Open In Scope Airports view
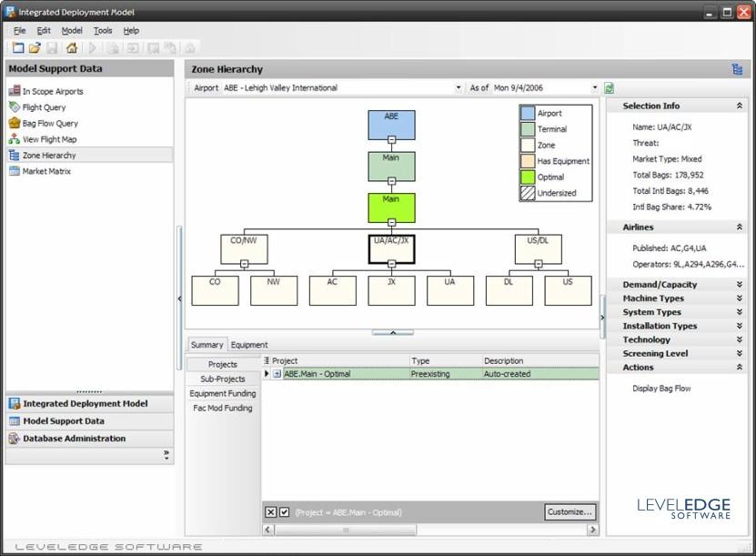756x556 pixels. [x=52, y=91]
